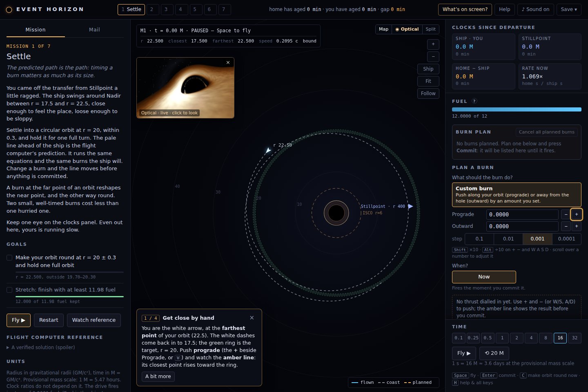This screenshot has height=392, width=588.
Task: Set thrust step to 0.01
Action: click(508, 239)
